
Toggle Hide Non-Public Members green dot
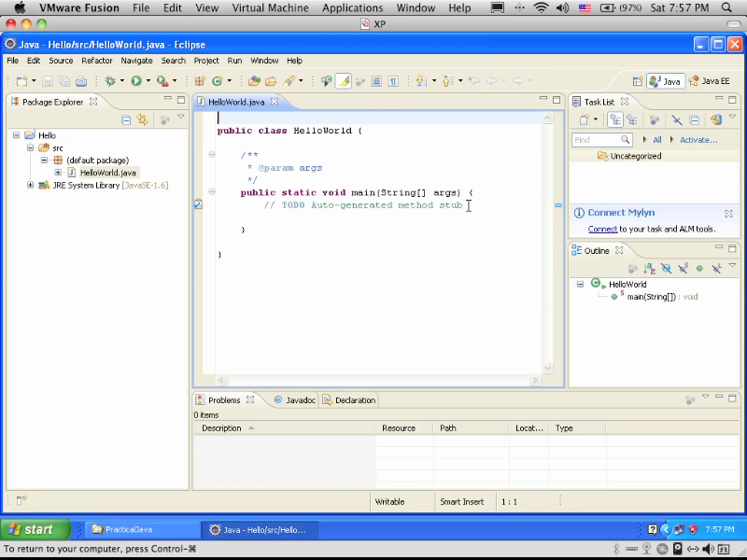point(699,269)
